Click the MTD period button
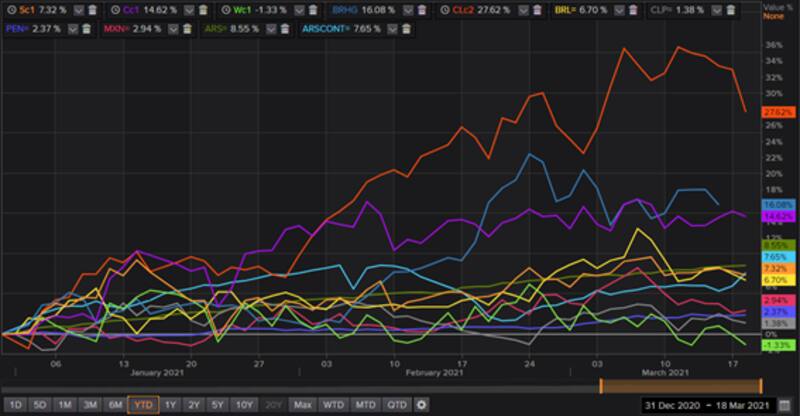This screenshot has height=416, width=800. (x=367, y=404)
